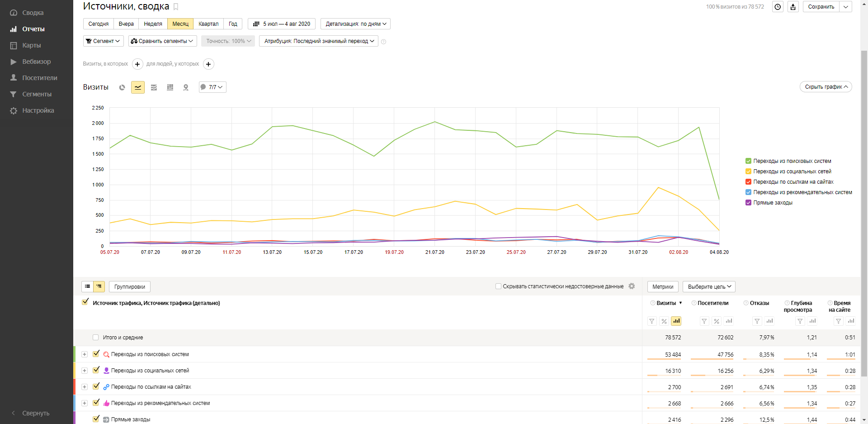Open the clock icon next to export
This screenshot has width=868, height=424.
click(778, 7)
